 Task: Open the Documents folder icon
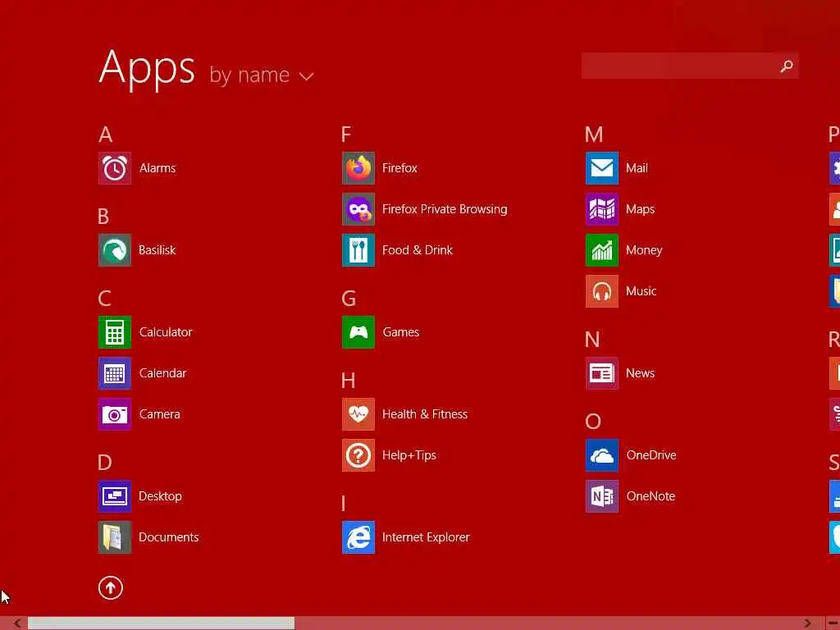115,537
